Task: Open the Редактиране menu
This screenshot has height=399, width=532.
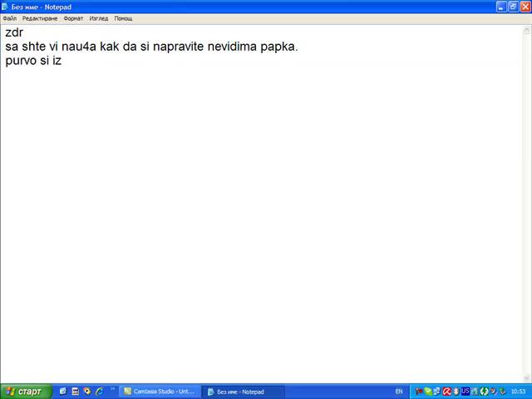Action: 41,18
